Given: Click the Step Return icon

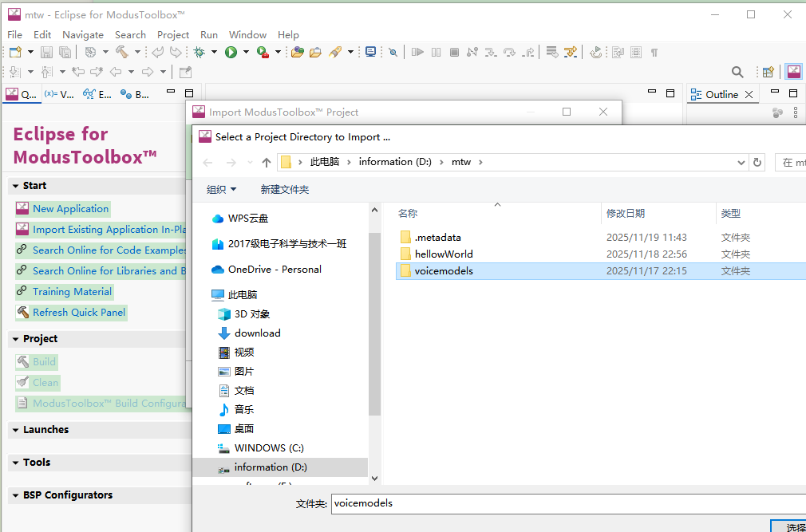Looking at the screenshot, I should point(528,52).
